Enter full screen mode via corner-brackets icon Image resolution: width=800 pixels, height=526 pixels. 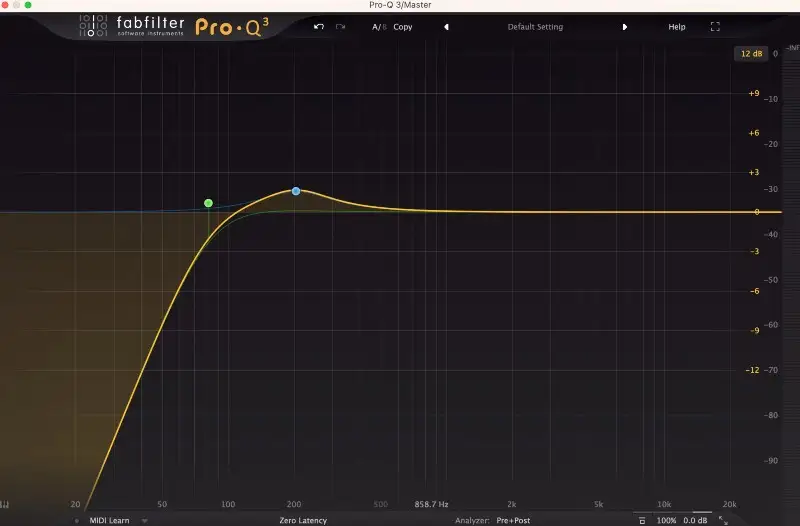tap(715, 27)
